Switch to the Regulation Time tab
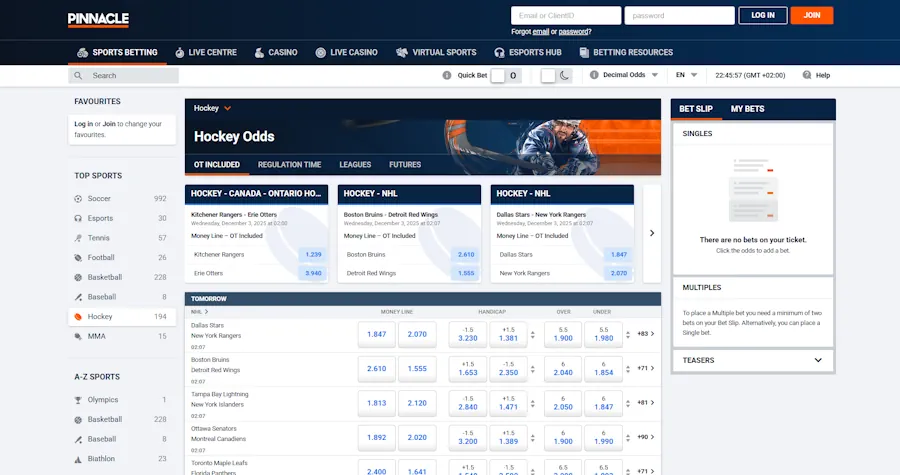Image resolution: width=900 pixels, height=475 pixels. coord(289,165)
